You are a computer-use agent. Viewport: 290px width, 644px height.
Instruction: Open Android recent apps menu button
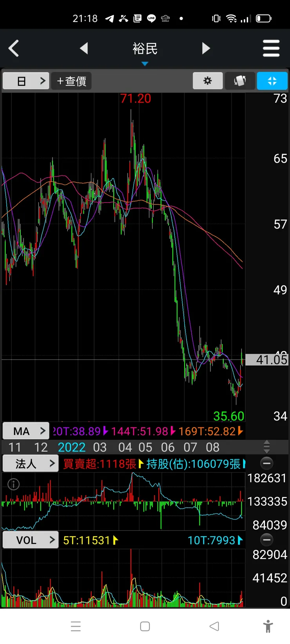(76, 626)
